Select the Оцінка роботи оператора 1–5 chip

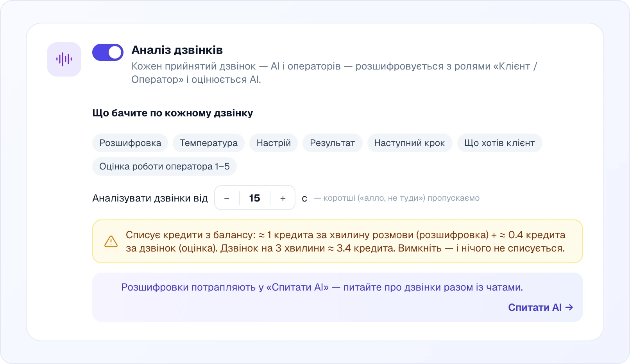coord(165,166)
